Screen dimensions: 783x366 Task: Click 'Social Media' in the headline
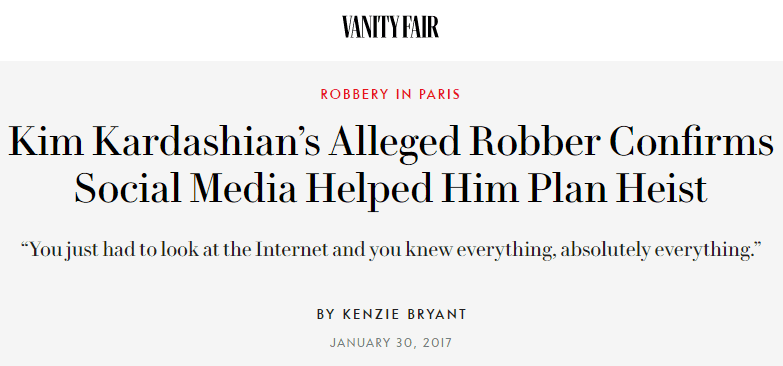(186, 190)
